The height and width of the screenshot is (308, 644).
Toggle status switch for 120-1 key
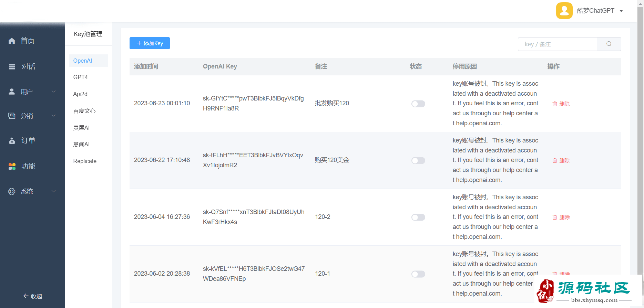[x=418, y=274]
